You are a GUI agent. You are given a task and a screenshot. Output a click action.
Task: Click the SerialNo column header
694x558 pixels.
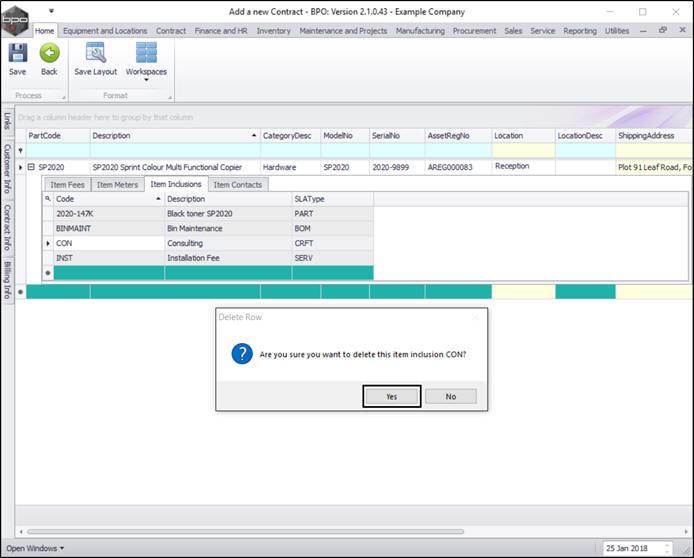pos(397,135)
